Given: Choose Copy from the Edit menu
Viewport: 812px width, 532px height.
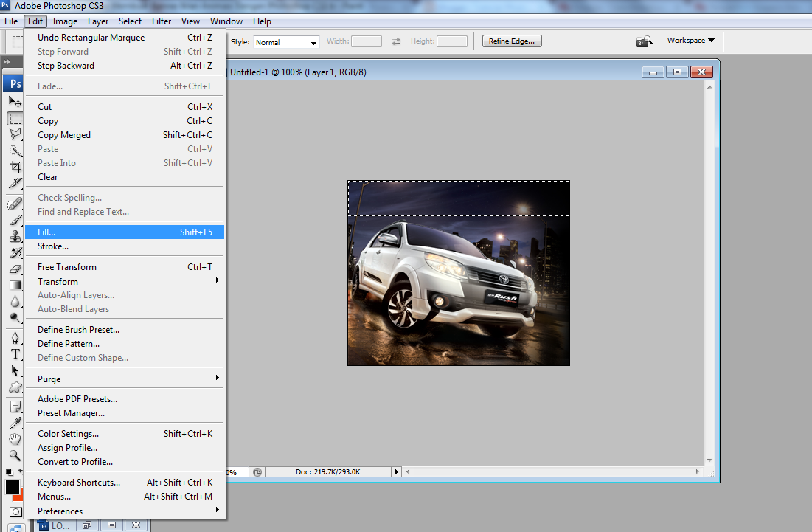Looking at the screenshot, I should [125, 121].
